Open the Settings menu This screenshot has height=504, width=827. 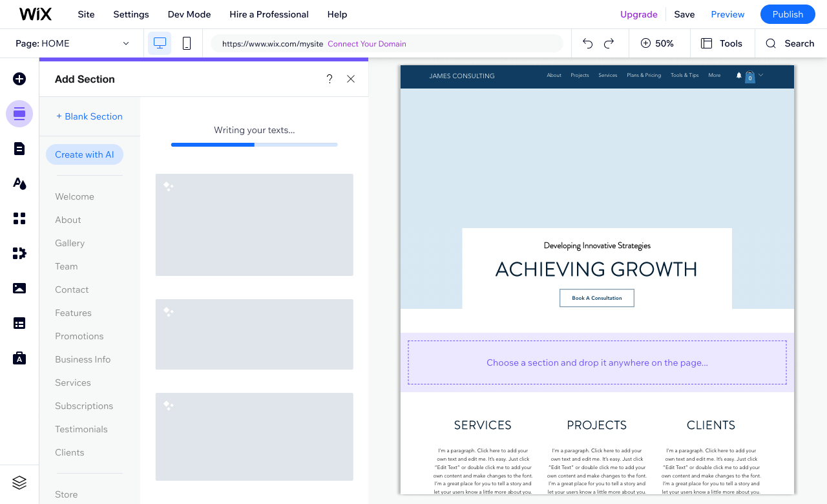click(131, 14)
